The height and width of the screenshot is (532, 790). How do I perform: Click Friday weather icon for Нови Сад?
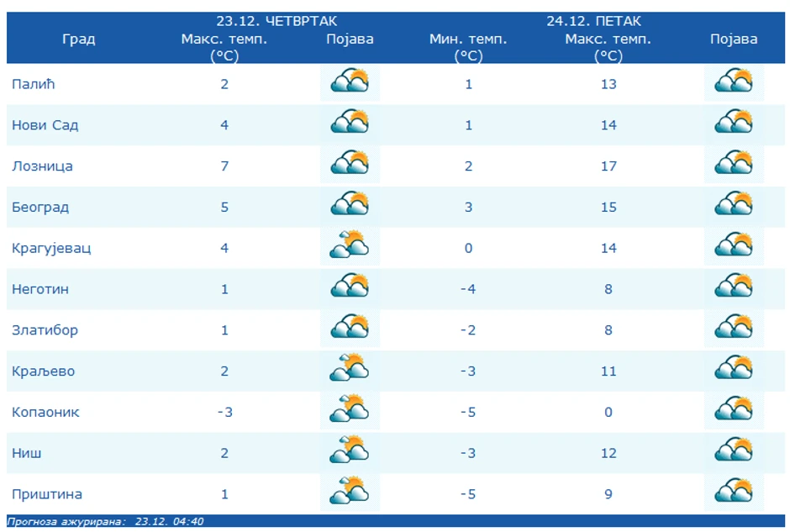pos(734,124)
